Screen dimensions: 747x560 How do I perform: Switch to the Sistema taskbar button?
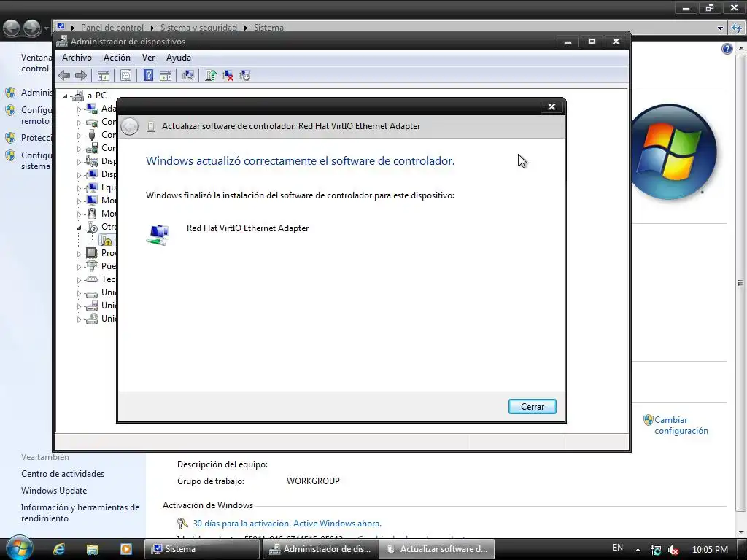pyautogui.click(x=201, y=549)
